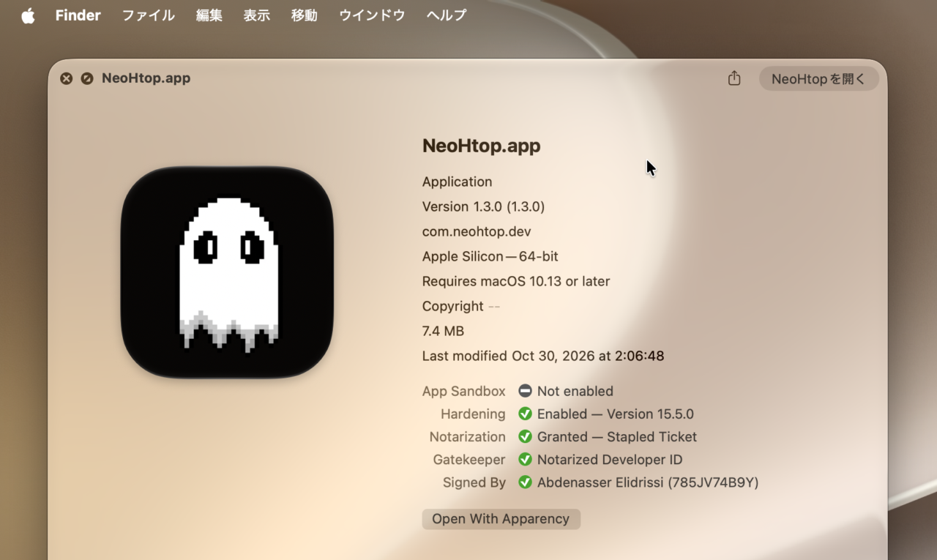This screenshot has height=560, width=937.
Task: Click the NeoHtopを開く button
Action: point(819,79)
